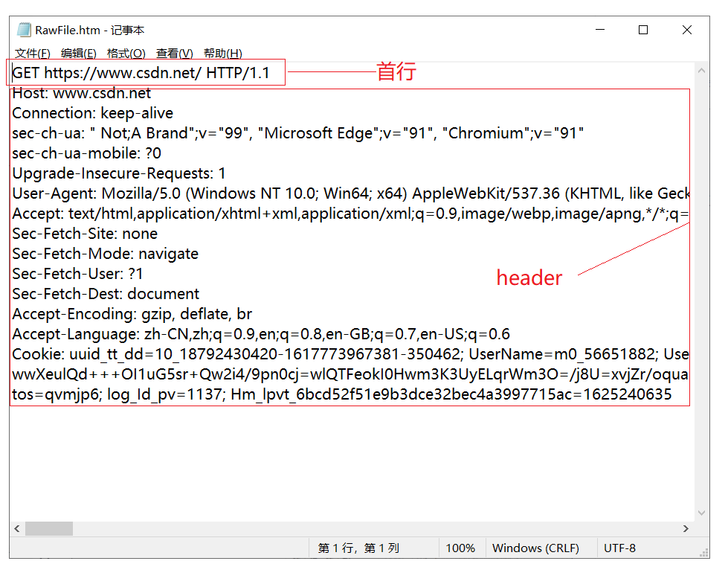This screenshot has width=728, height=564.
Task: Click the User-Agent header line
Action: [x=350, y=193]
